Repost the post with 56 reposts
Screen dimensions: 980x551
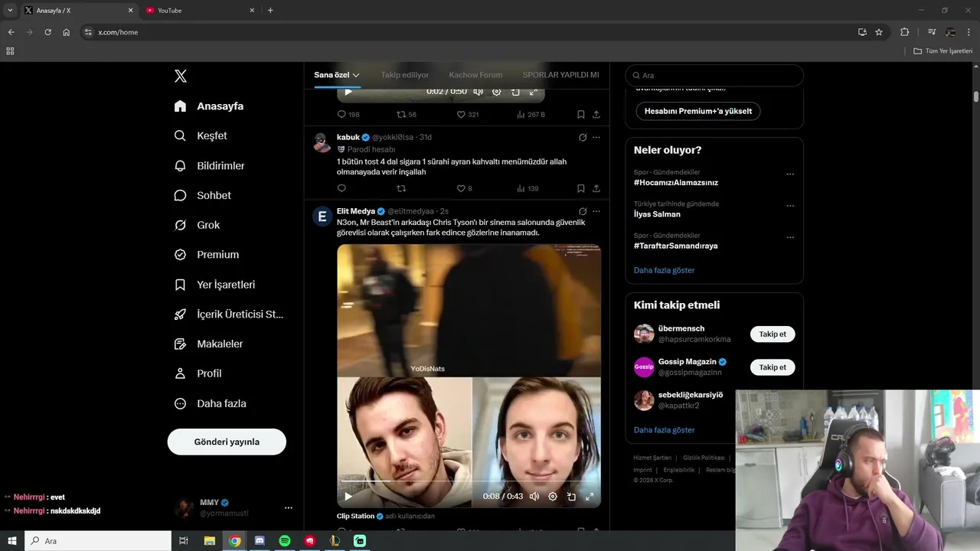click(x=407, y=114)
